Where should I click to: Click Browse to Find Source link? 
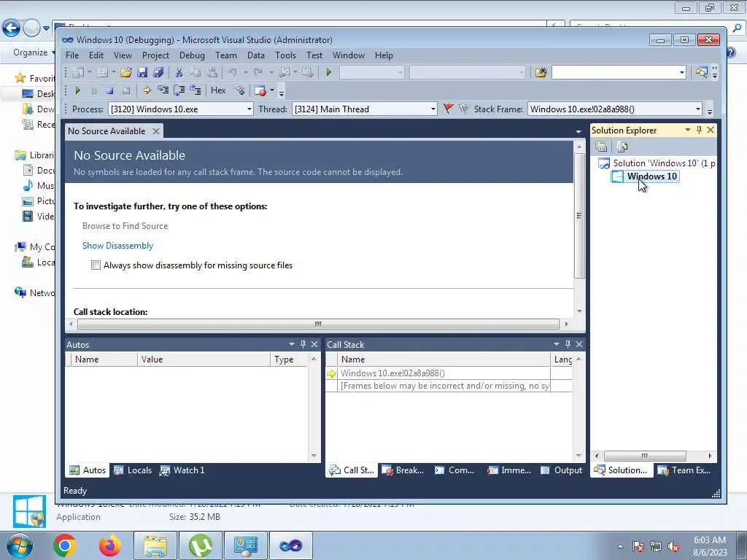(x=125, y=226)
